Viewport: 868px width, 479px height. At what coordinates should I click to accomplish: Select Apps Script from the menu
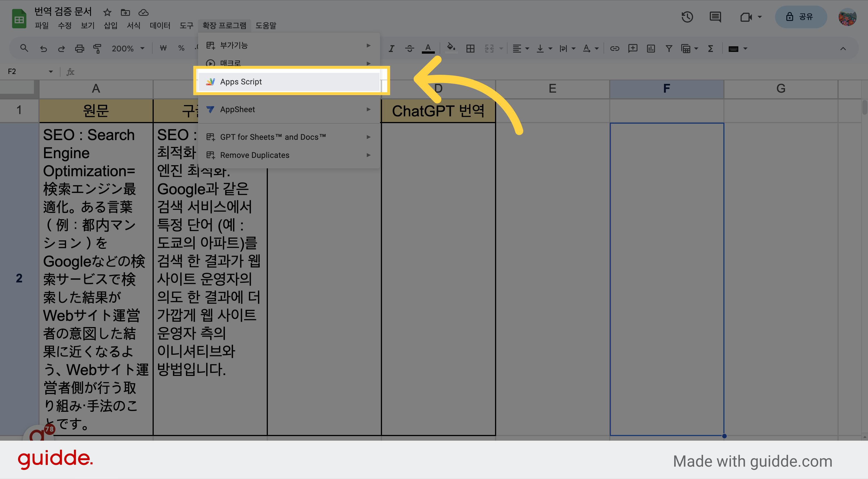pyautogui.click(x=289, y=82)
